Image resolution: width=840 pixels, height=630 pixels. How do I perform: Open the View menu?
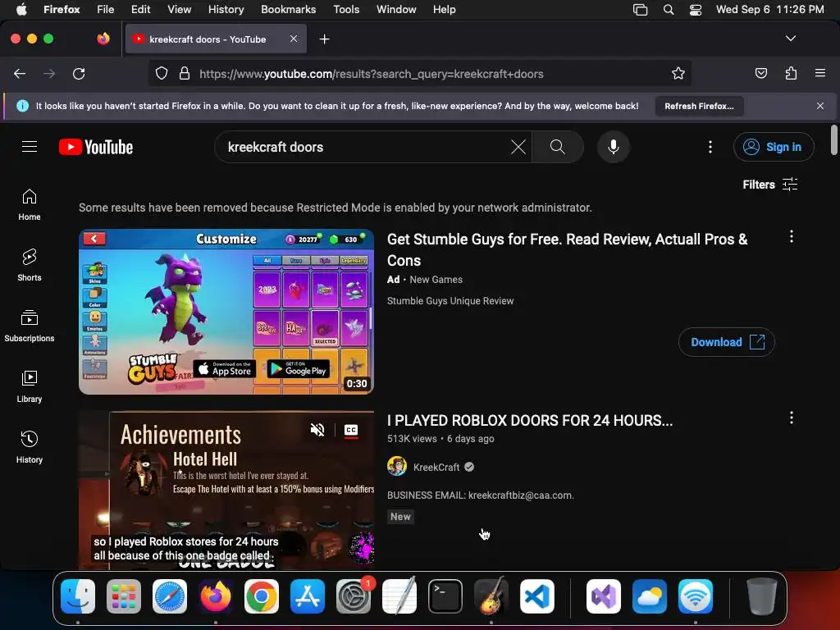[x=179, y=10]
